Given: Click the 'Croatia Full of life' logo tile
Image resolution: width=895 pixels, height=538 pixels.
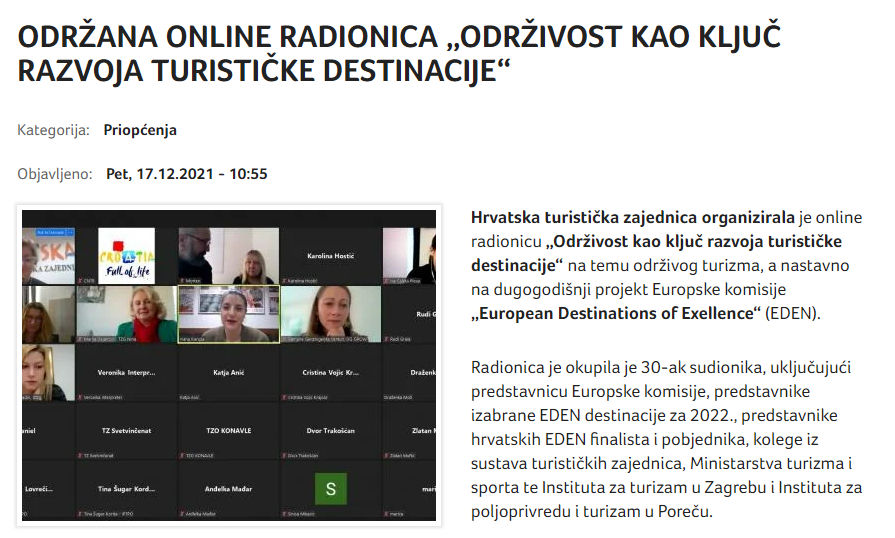Looking at the screenshot, I should 126,256.
